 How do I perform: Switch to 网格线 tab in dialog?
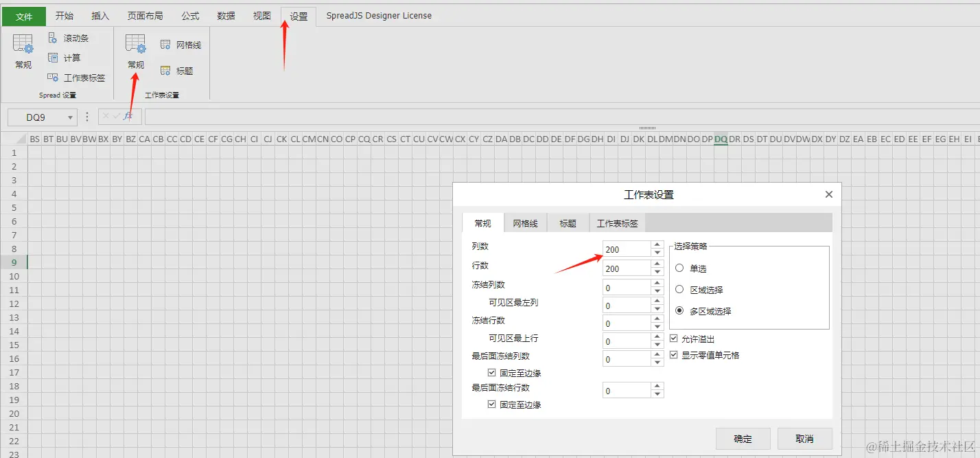(x=524, y=223)
